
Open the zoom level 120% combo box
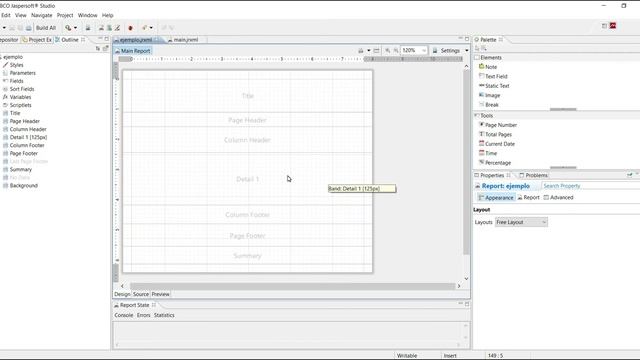(x=414, y=50)
